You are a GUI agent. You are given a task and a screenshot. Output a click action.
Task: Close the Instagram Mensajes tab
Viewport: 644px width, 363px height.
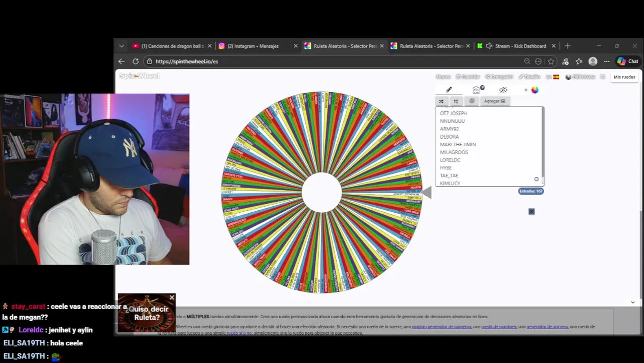click(296, 46)
